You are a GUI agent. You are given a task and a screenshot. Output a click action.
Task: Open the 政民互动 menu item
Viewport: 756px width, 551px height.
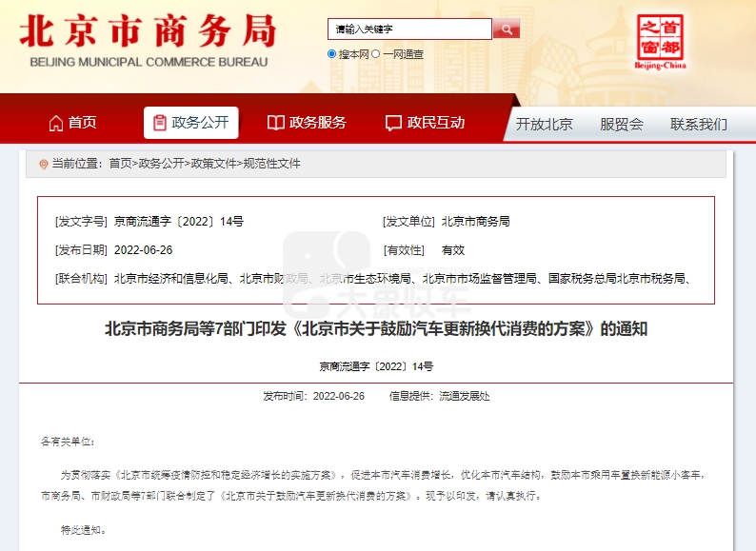(x=435, y=123)
